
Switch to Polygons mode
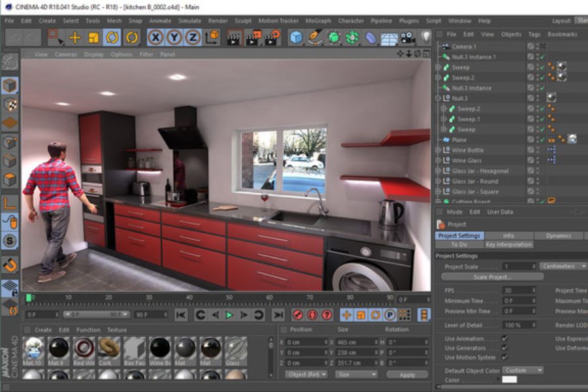[10, 180]
